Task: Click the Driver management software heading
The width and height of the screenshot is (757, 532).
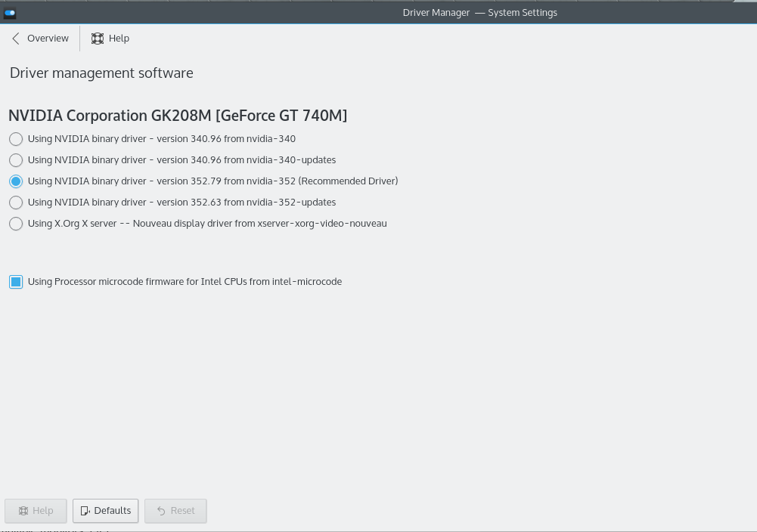Action: pos(101,73)
